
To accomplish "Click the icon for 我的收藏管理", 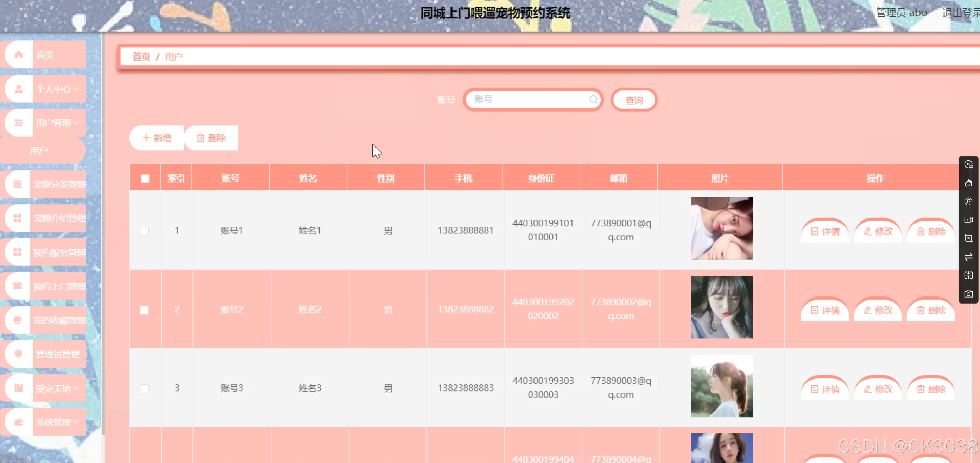I will point(18,320).
